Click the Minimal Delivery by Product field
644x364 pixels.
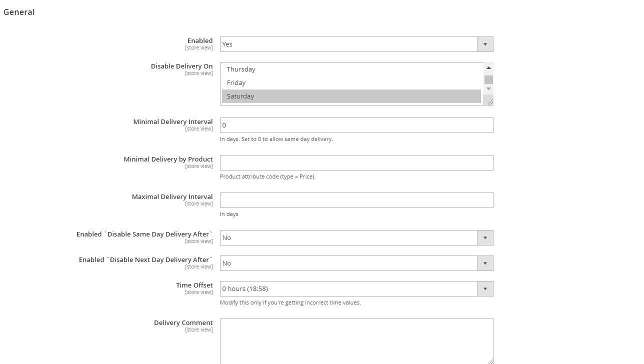tap(356, 162)
